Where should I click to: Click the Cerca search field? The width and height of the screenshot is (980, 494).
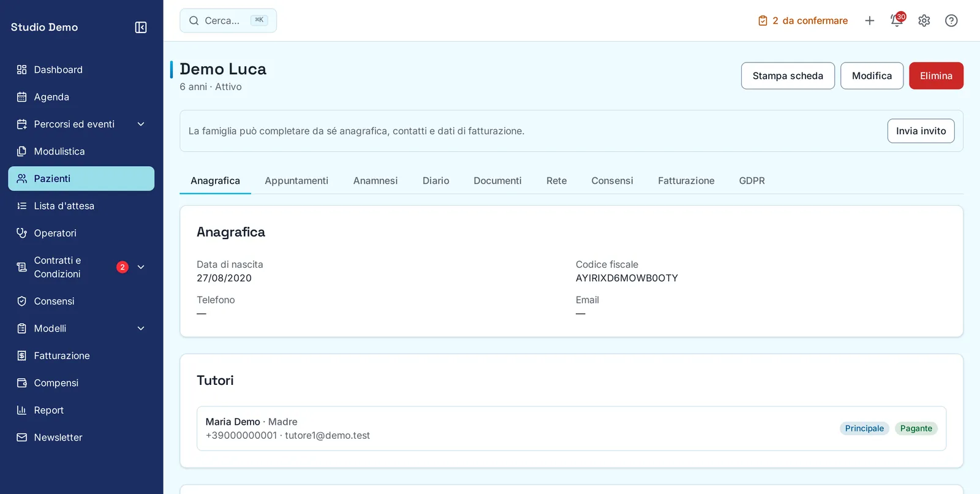click(x=228, y=21)
